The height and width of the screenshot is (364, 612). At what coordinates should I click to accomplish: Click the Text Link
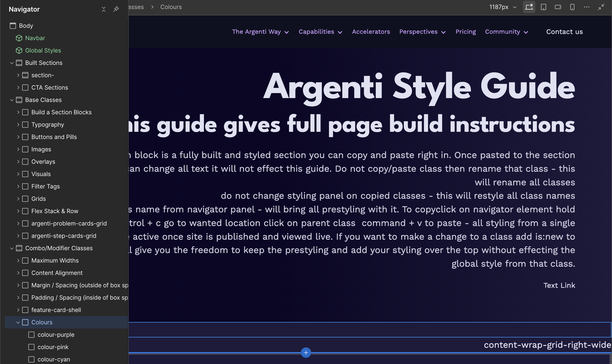[x=559, y=285]
